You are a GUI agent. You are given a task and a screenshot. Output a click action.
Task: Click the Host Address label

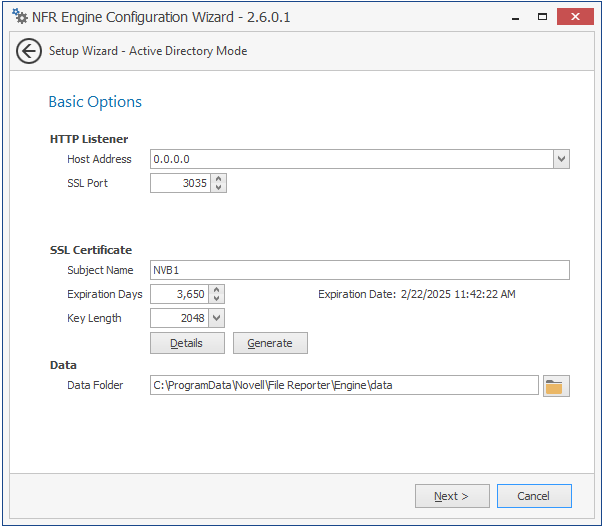[x=99, y=159]
